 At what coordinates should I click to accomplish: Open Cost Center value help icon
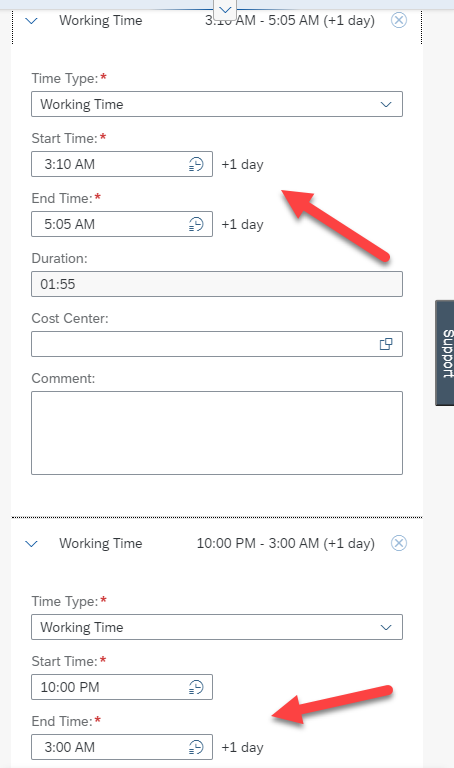tap(386, 344)
